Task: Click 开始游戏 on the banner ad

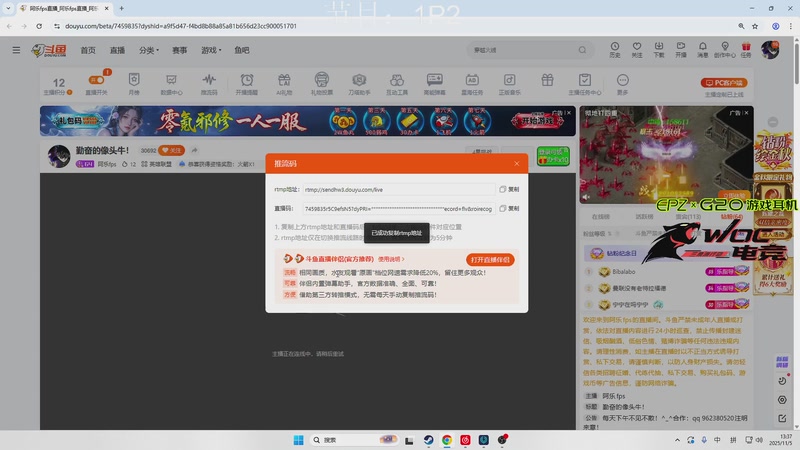Action: pyautogui.click(x=537, y=121)
